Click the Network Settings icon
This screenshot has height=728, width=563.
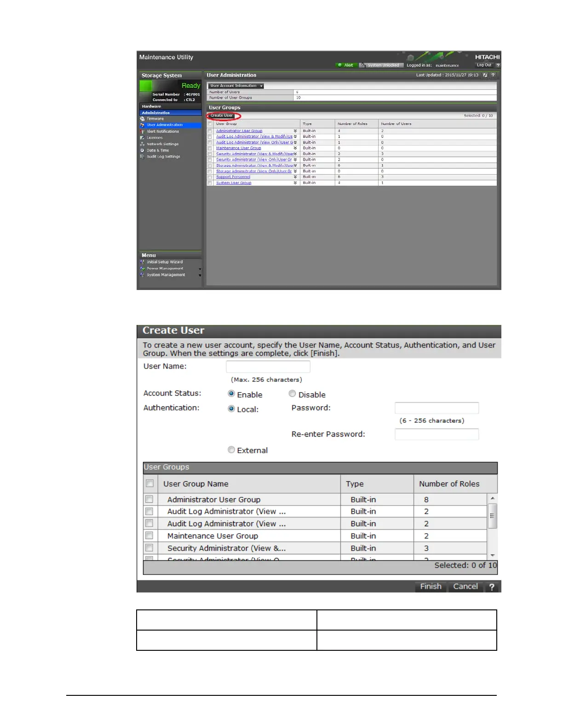point(142,144)
